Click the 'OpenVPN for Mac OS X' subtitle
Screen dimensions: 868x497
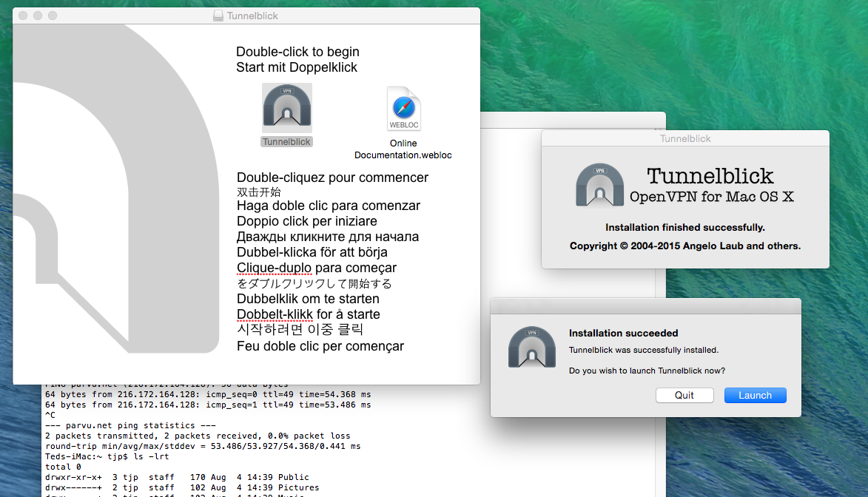click(x=712, y=197)
